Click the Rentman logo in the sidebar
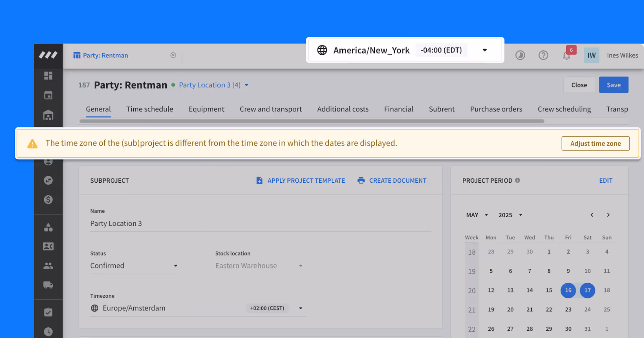This screenshot has height=338, width=644. [x=48, y=55]
